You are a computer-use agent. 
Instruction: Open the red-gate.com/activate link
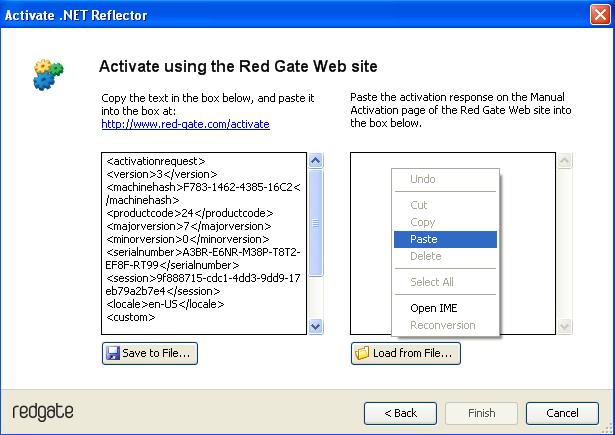coord(185,124)
